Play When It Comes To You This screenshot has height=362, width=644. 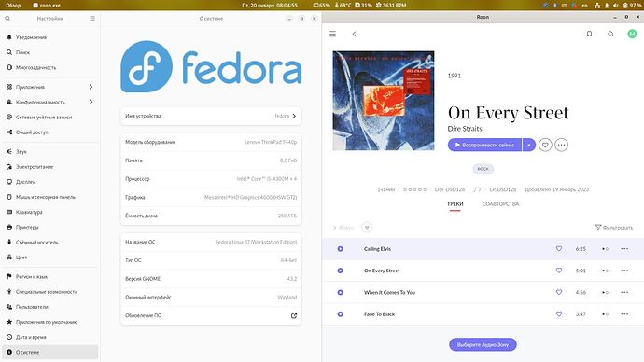point(340,292)
